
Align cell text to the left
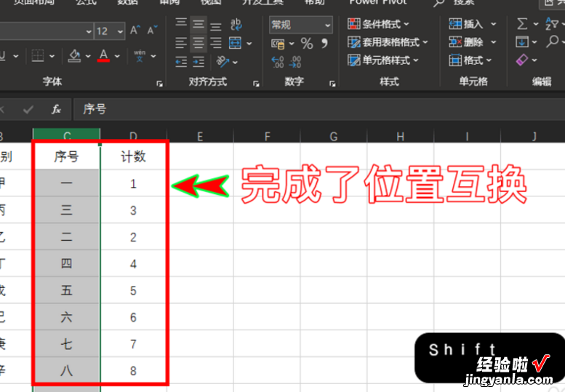click(181, 43)
